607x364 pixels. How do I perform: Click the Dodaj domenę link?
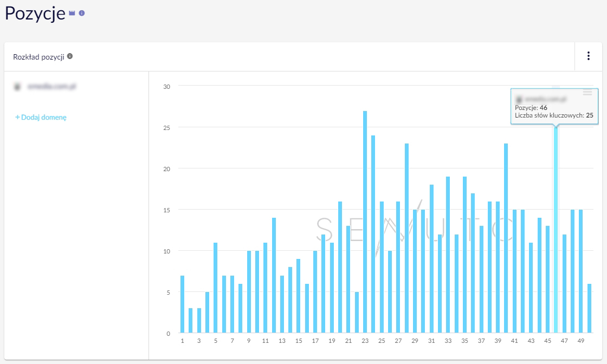click(41, 117)
